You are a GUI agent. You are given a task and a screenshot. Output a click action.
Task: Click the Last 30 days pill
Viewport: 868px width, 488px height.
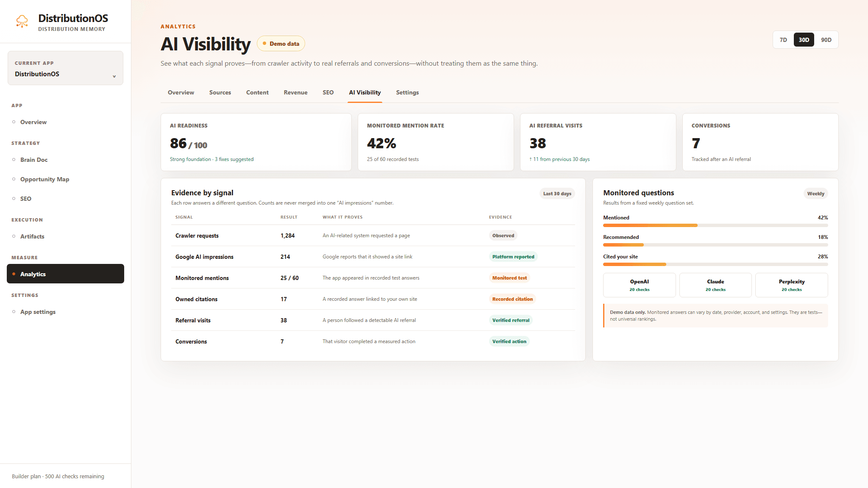click(557, 194)
